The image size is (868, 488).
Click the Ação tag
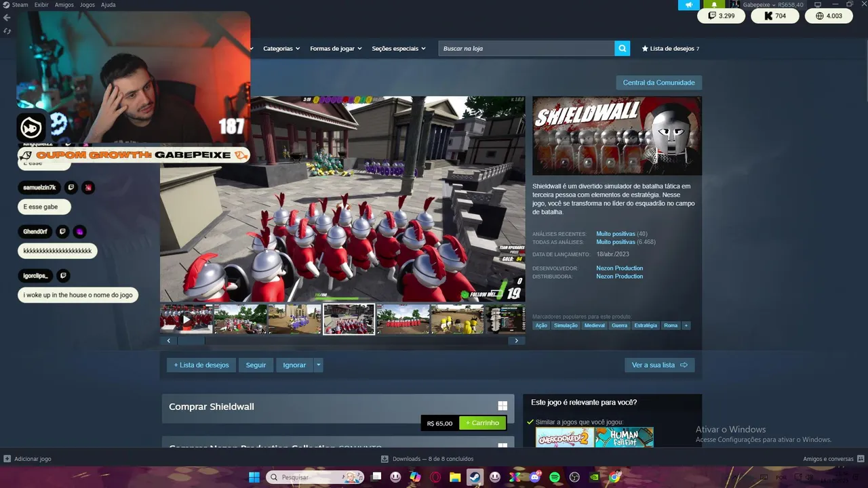[541, 325]
